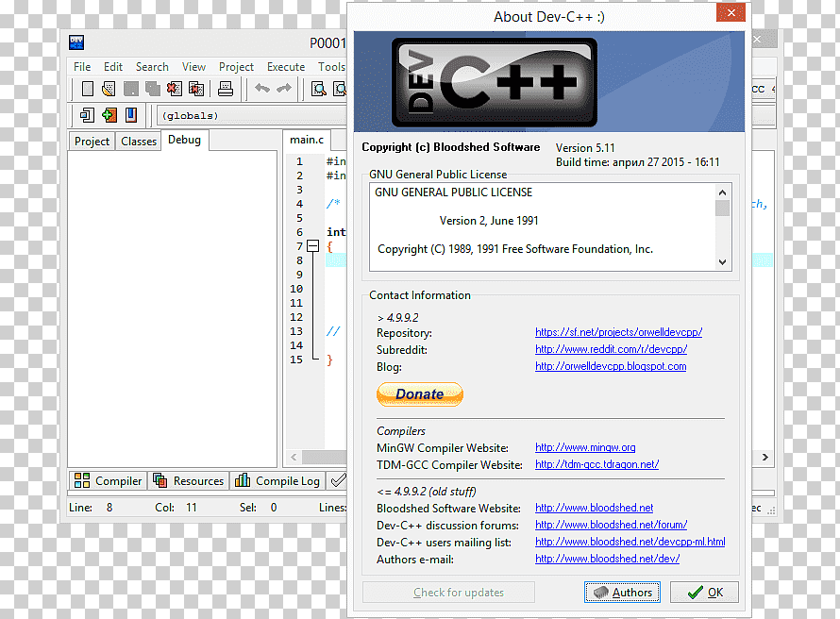The height and width of the screenshot is (619, 840).
Task: Click the Find magnifier toolbar icon
Action: [x=319, y=89]
